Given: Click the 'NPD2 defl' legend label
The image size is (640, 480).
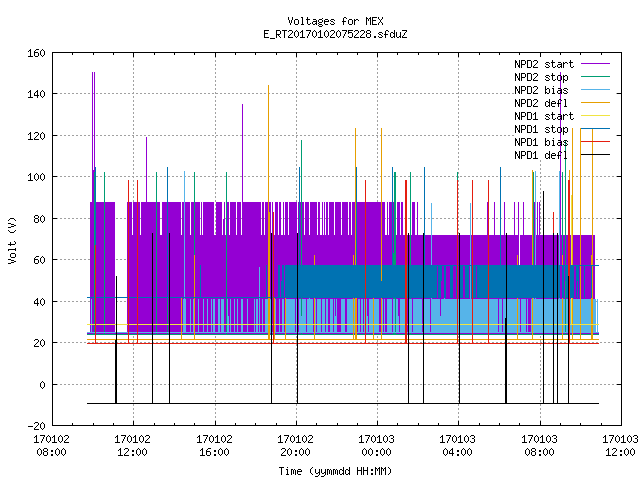Looking at the screenshot, I should point(541,103).
